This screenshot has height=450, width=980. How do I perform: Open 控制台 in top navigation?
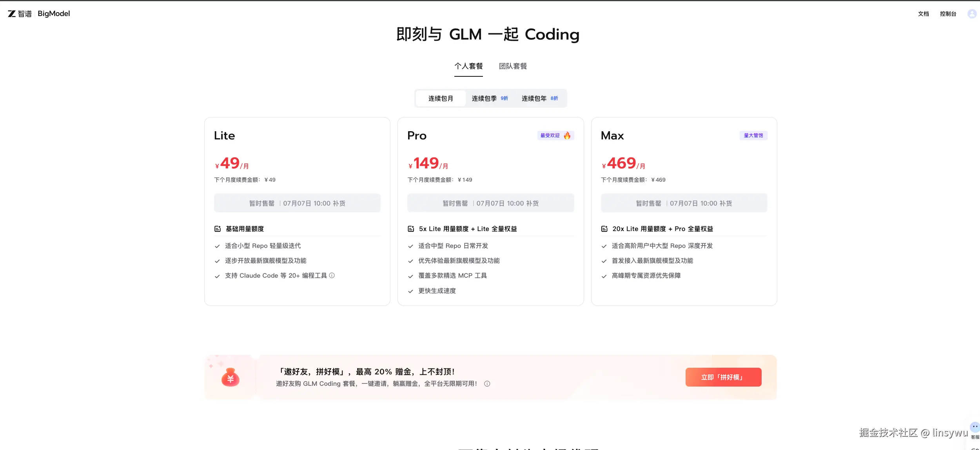coord(948,14)
